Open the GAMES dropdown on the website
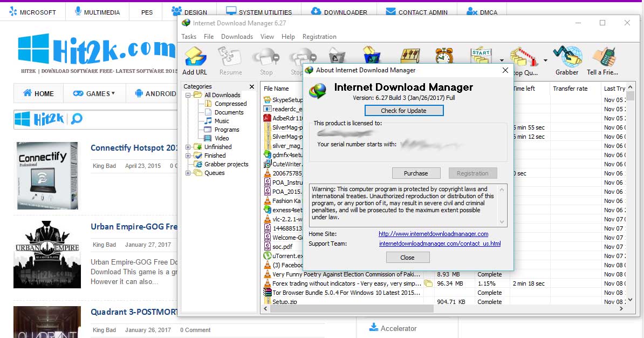This screenshot has height=338, width=644. tap(94, 94)
